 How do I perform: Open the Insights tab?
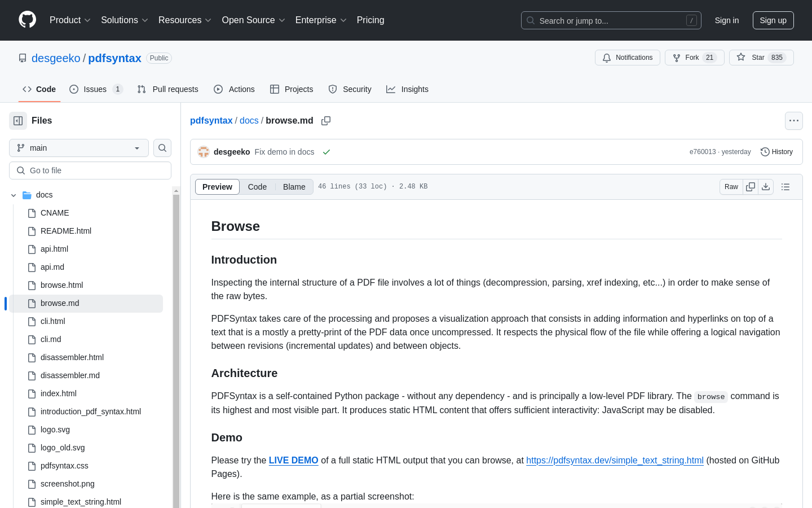coord(407,89)
